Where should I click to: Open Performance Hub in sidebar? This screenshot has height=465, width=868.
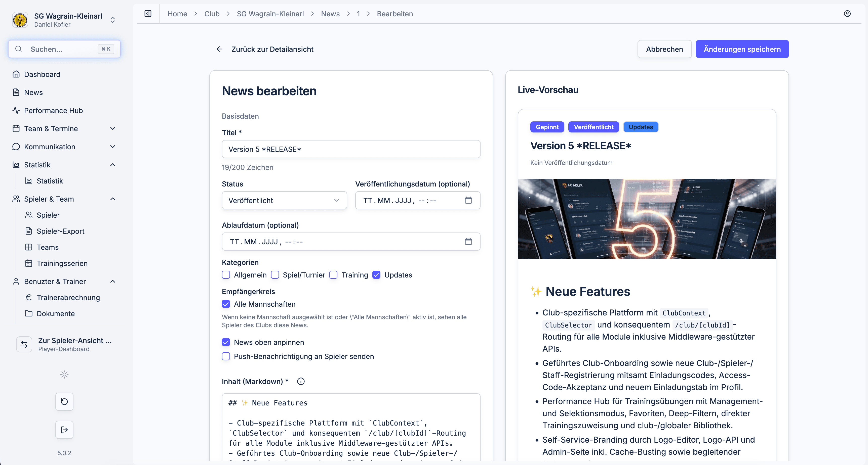[64, 110]
